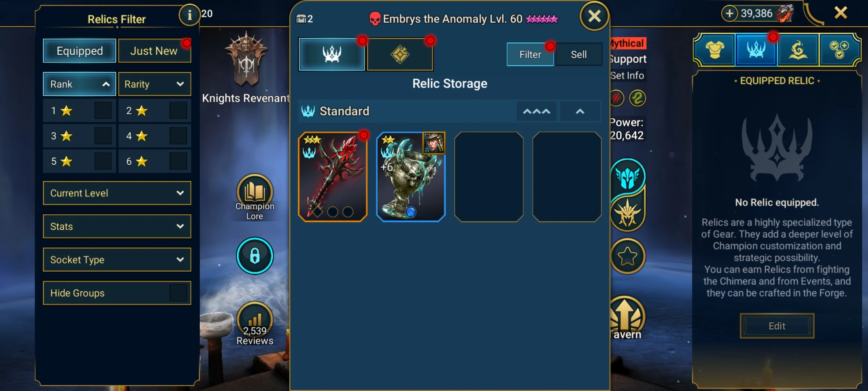
Task: Click the Edit button under equipped relic
Action: coord(777,326)
